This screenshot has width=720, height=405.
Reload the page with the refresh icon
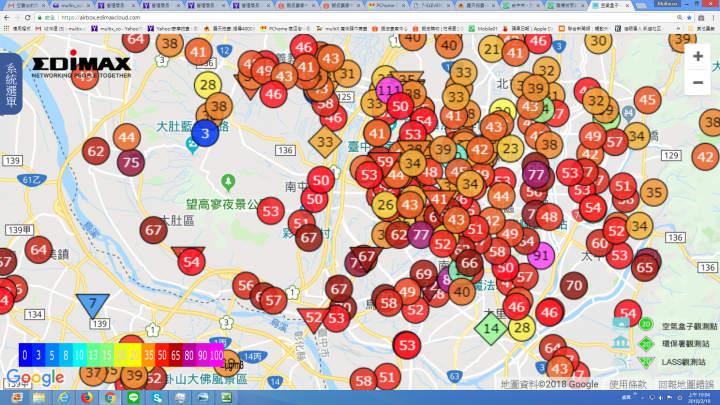28,17
